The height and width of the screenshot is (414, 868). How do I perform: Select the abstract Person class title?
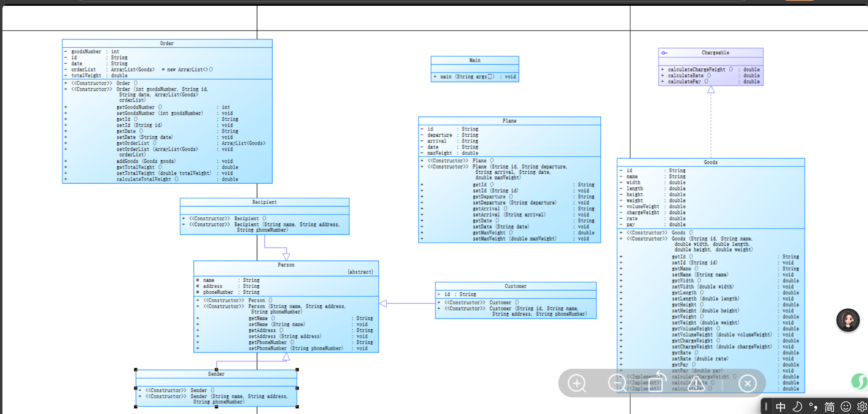point(286,265)
